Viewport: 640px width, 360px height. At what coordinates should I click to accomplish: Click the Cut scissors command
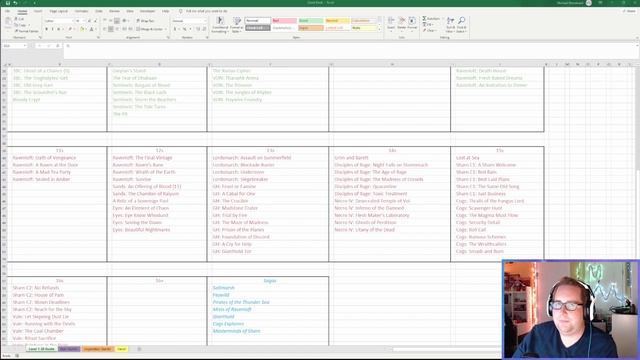20,19
